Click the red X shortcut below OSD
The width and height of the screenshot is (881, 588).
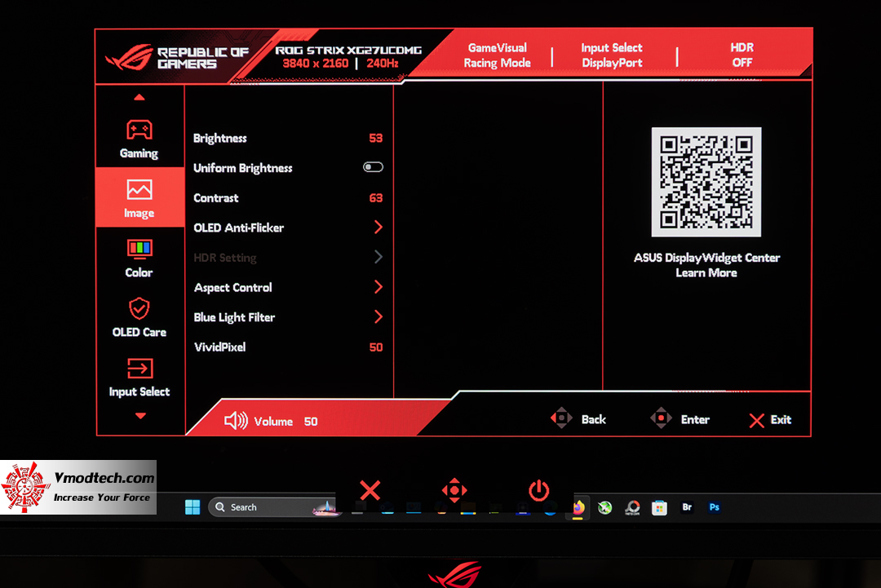click(370, 490)
